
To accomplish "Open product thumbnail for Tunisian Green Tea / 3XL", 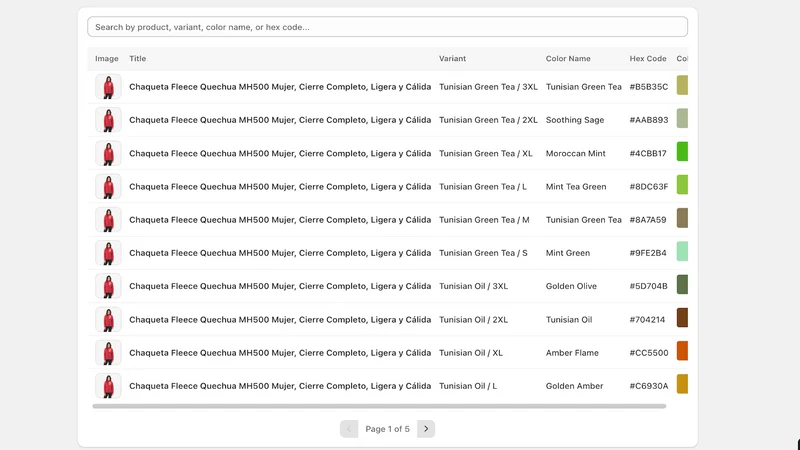I will 108,87.
